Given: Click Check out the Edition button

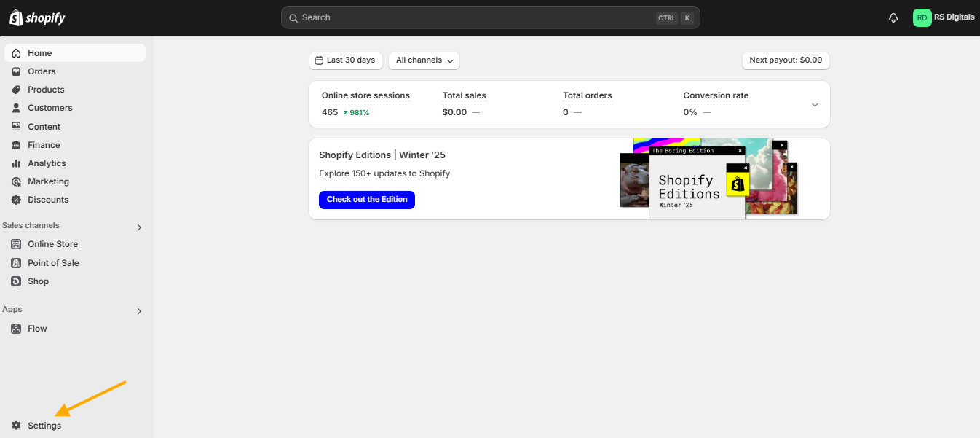Looking at the screenshot, I should 367,200.
